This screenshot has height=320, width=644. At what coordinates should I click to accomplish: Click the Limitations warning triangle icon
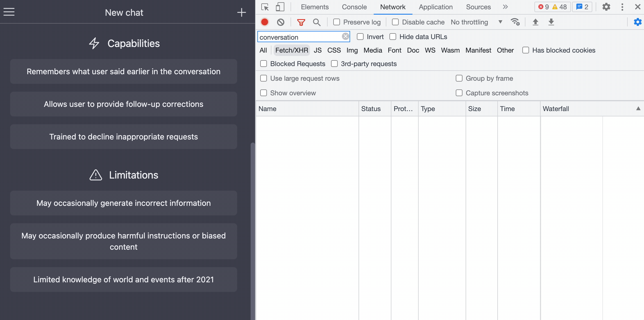click(x=96, y=175)
